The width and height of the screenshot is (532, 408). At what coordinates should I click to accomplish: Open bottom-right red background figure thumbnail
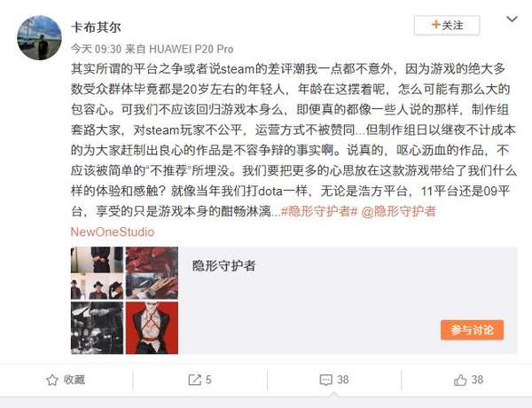[152, 328]
